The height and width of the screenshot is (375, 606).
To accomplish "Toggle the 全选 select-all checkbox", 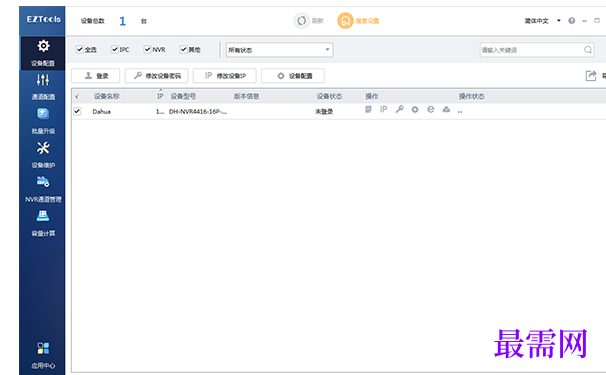I will click(x=80, y=49).
